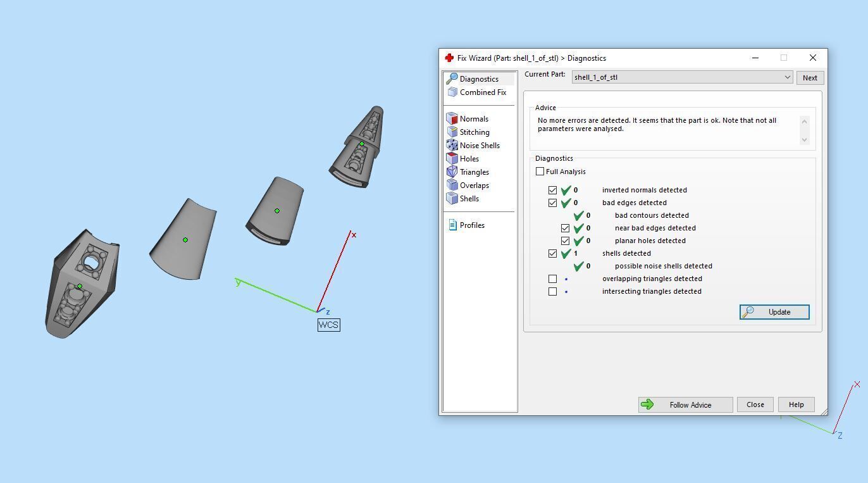Uncheck bad edges detected checkbox
This screenshot has width=868, height=483.
tap(552, 203)
